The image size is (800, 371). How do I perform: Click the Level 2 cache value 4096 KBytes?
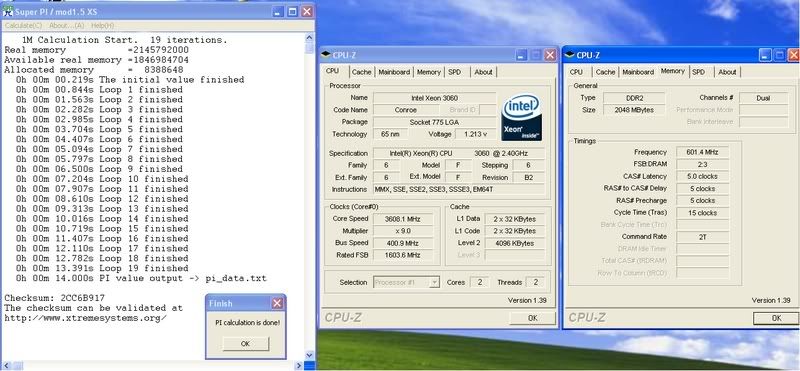click(x=514, y=243)
